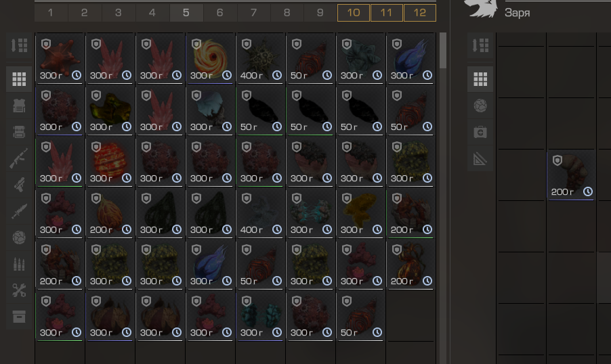Switch to stash tab 1
The width and height of the screenshot is (611, 364).
pyautogui.click(x=51, y=13)
